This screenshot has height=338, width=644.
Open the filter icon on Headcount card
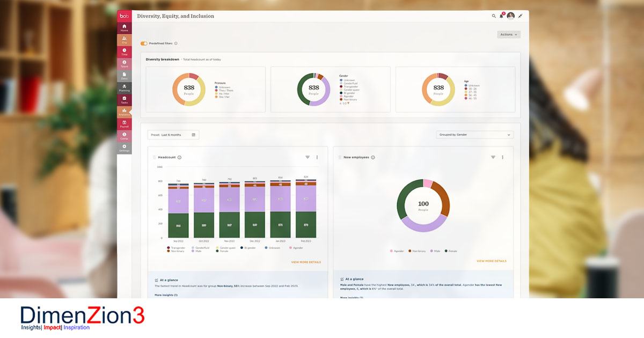point(308,157)
